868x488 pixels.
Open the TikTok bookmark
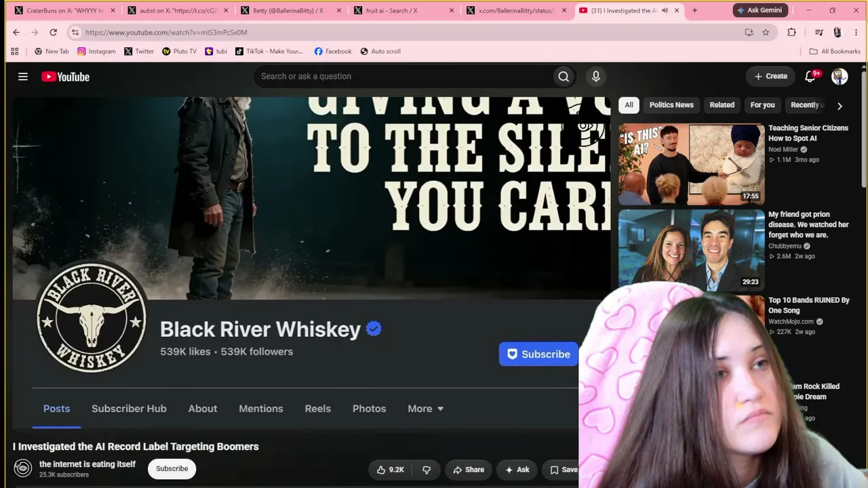coord(269,51)
